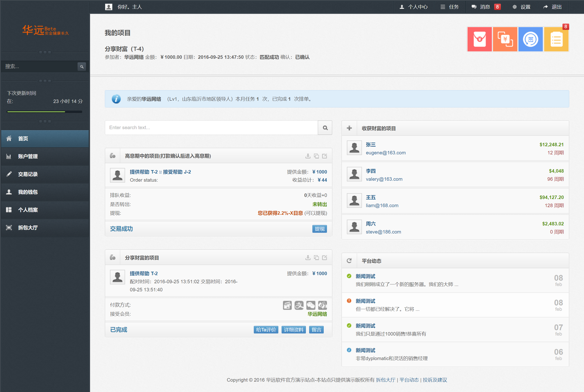Focus the Enter search text input field
Screen dimensions: 584x392
coord(211,128)
